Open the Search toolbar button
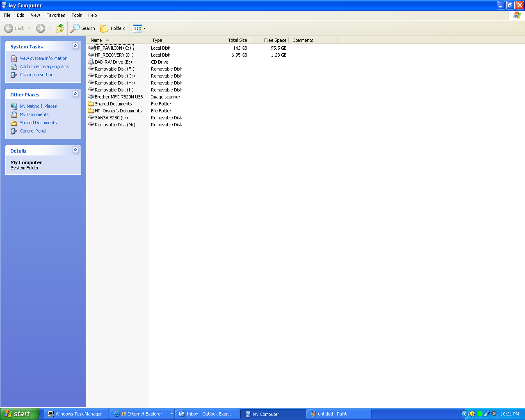This screenshot has width=525, height=420. click(x=83, y=28)
